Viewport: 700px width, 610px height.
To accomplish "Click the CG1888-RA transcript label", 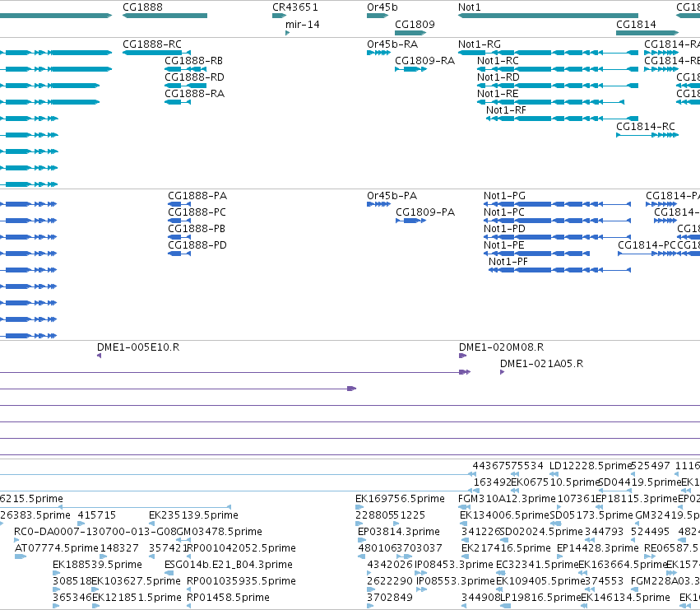I will coord(195,94).
